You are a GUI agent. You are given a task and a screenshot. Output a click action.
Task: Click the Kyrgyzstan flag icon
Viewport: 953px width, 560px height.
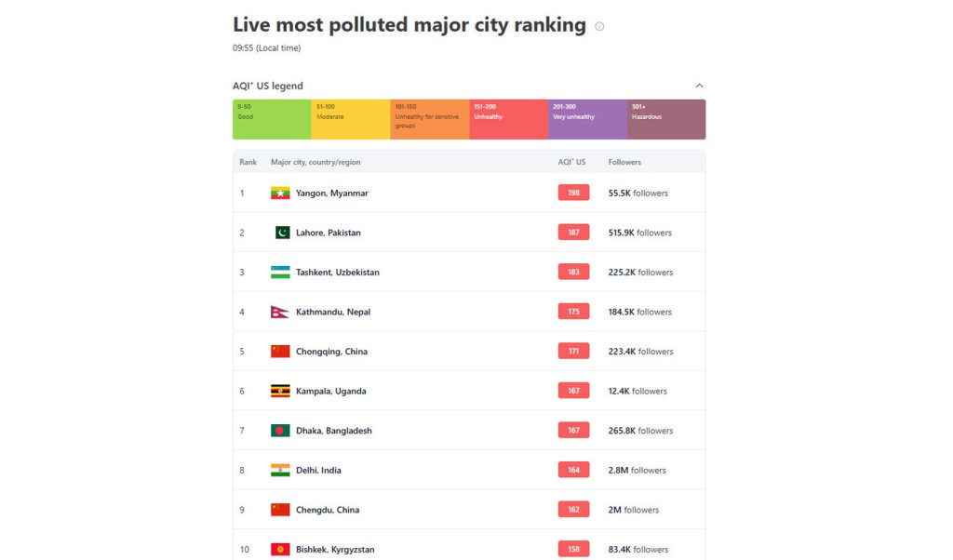(280, 549)
